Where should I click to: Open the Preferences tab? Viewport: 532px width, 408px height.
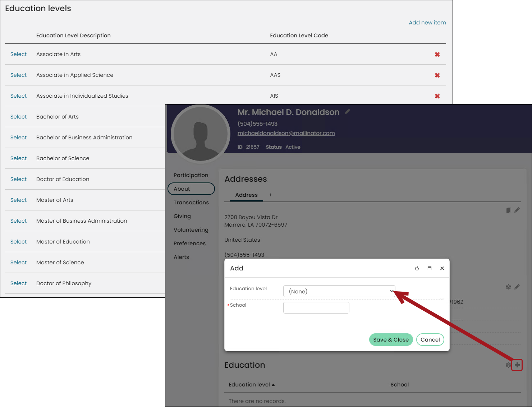click(189, 244)
